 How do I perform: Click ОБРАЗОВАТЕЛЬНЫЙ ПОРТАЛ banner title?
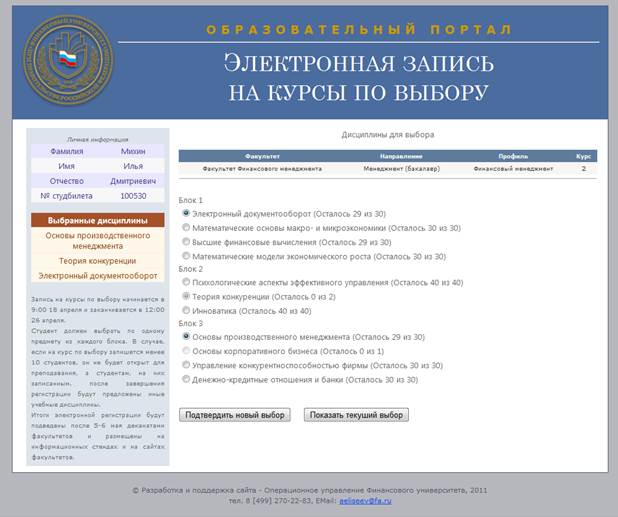tap(359, 30)
